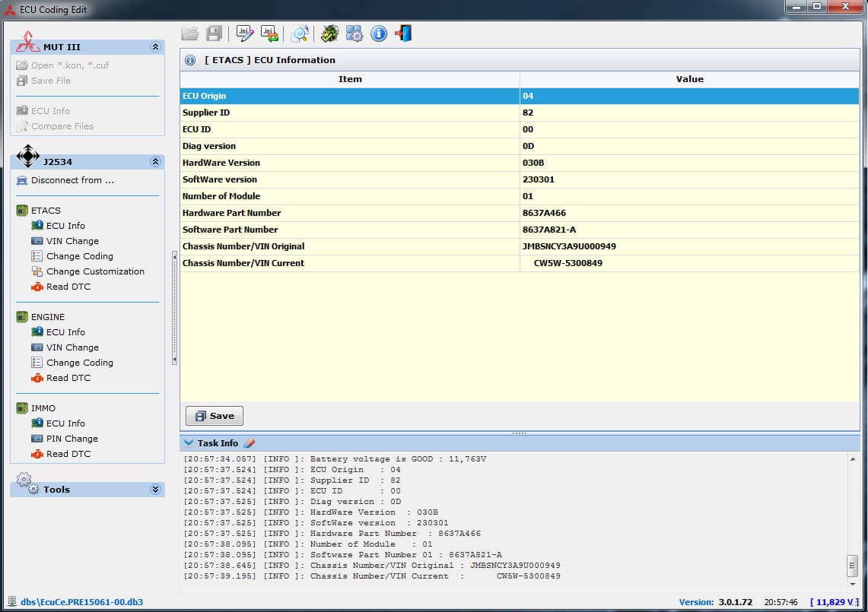This screenshot has width=868, height=612.
Task: Click ECU Info in MUT III panel
Action: (50, 111)
